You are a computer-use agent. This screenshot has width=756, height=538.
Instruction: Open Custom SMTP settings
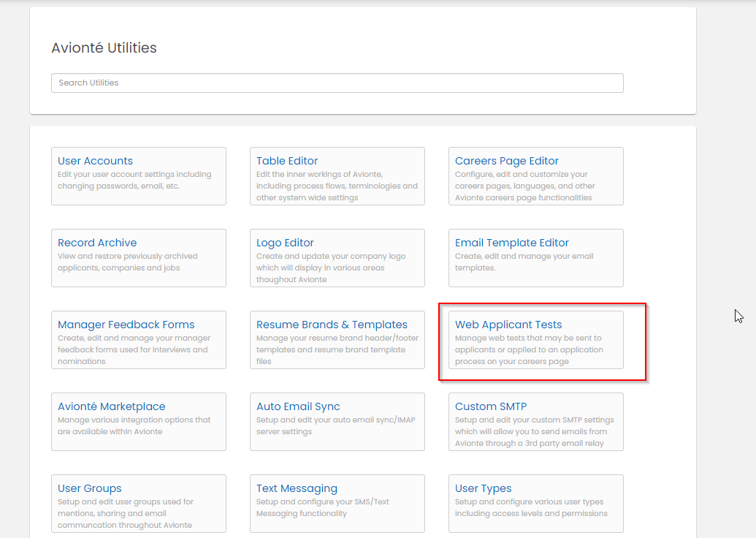pyautogui.click(x=490, y=406)
